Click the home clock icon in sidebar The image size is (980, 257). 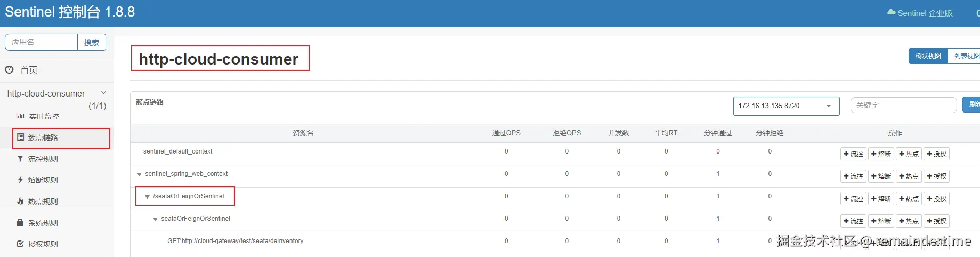[x=9, y=69]
